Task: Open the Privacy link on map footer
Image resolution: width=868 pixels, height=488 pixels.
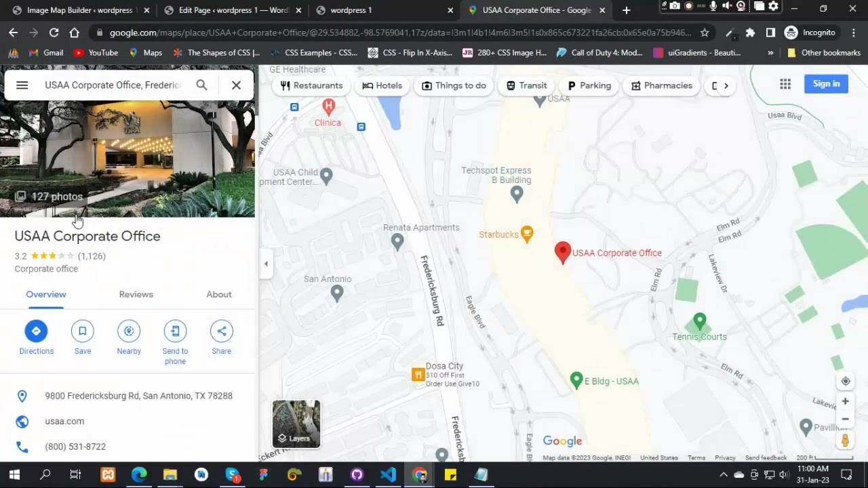Action: pos(725,457)
